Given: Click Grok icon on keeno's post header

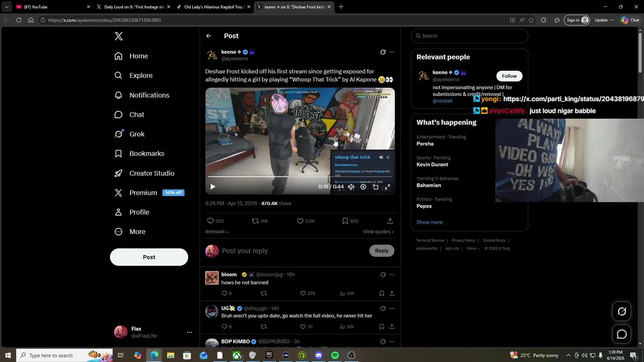Looking at the screenshot, I should [383, 52].
